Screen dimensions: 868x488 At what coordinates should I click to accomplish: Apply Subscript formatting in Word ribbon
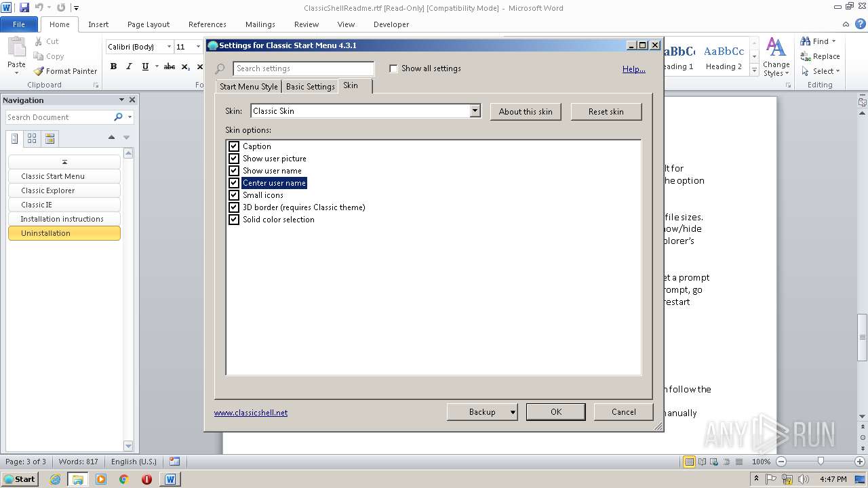[186, 66]
